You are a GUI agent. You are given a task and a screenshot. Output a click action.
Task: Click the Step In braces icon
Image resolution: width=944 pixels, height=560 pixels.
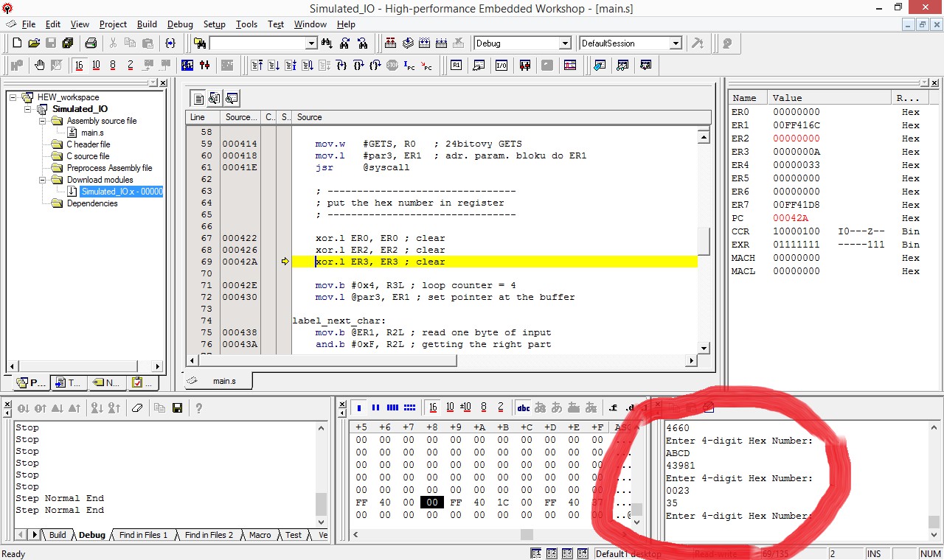coord(341,66)
